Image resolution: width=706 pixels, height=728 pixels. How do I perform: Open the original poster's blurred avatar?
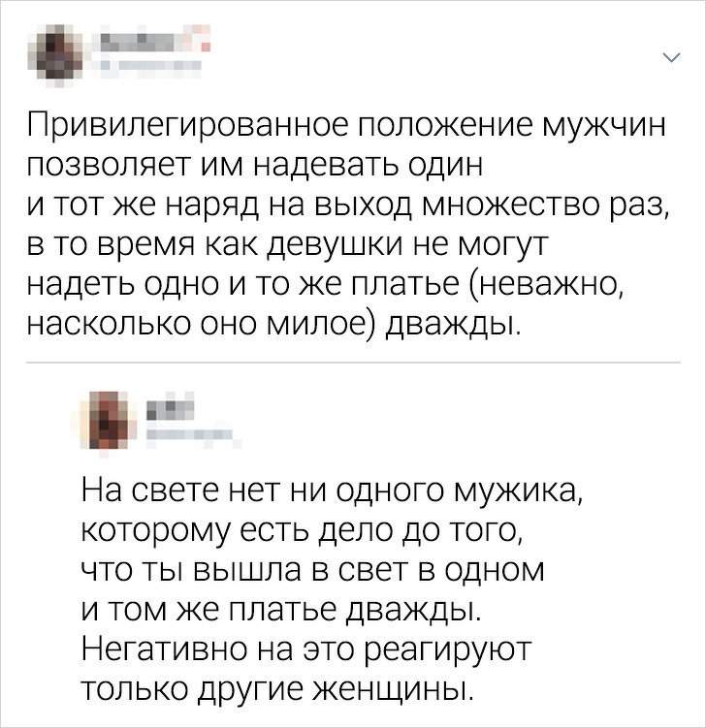(56, 55)
